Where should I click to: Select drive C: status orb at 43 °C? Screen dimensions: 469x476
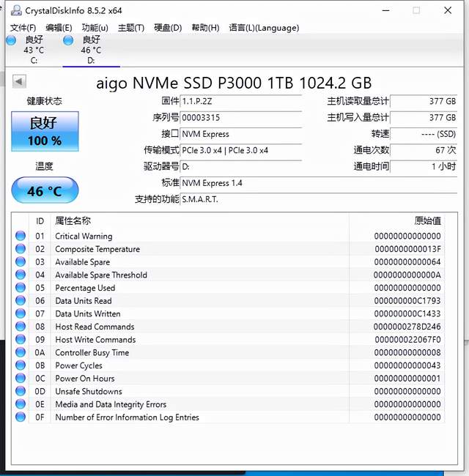pos(11,40)
